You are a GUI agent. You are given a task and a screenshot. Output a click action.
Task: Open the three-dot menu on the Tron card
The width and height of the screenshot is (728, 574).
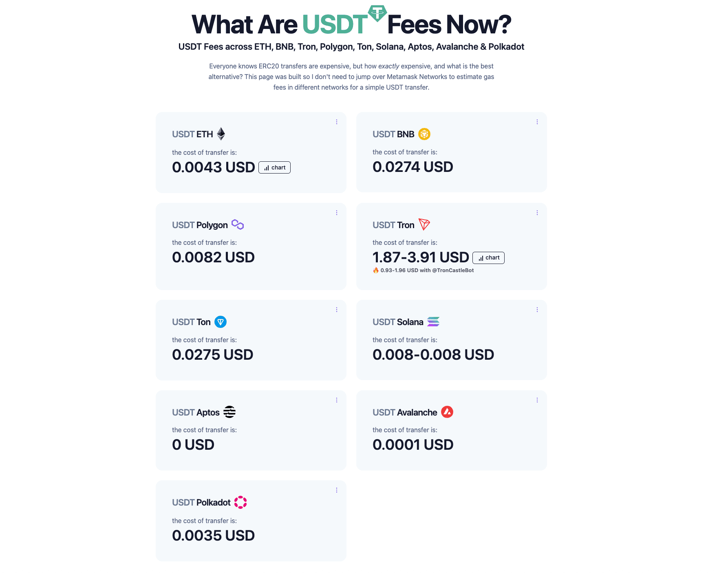point(537,212)
